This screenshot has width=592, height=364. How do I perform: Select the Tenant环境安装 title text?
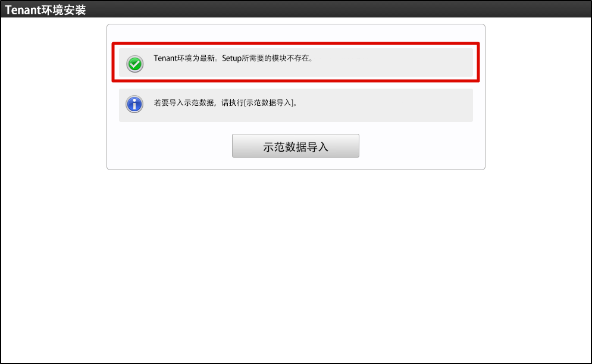pos(45,10)
